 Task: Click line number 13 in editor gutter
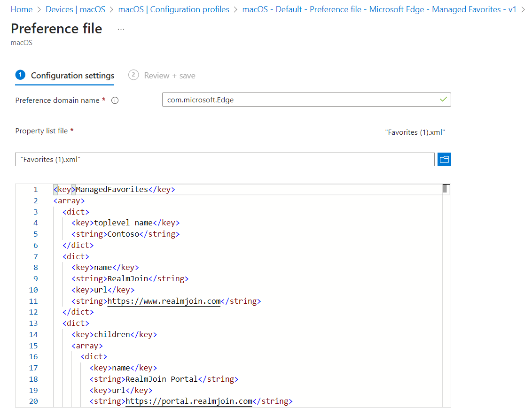tap(33, 323)
